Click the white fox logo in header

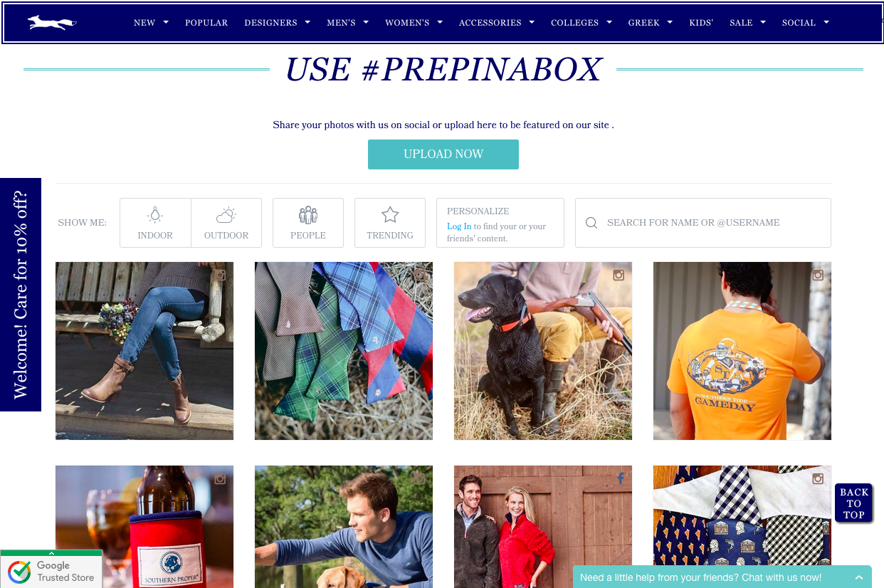[x=52, y=23]
